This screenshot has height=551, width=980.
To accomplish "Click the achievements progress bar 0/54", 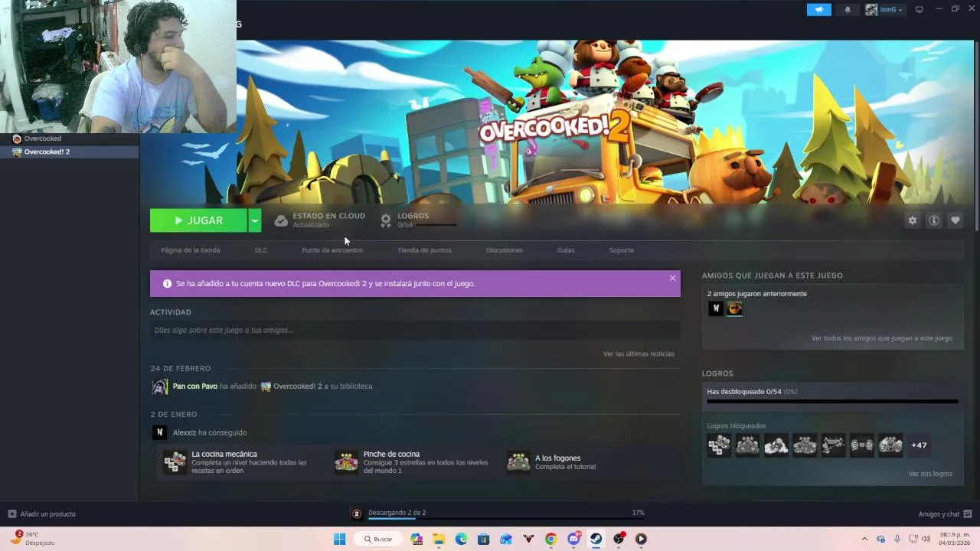I will [x=832, y=401].
